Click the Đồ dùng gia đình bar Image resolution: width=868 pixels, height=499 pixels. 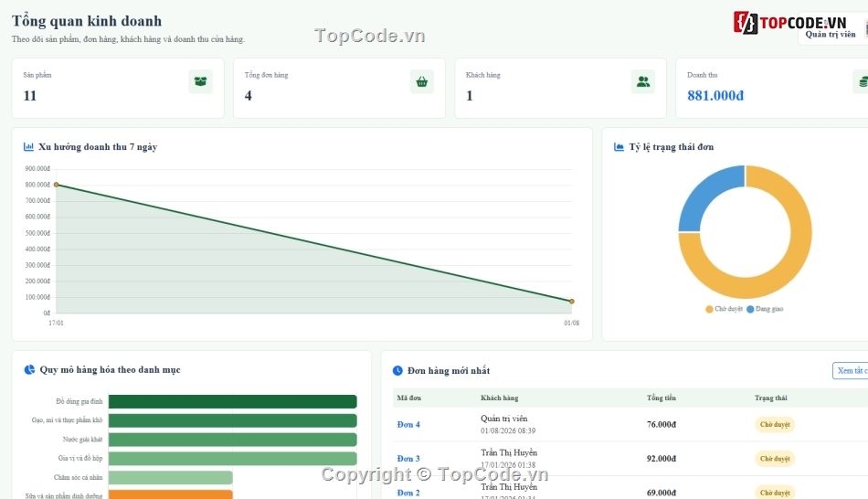coord(232,401)
